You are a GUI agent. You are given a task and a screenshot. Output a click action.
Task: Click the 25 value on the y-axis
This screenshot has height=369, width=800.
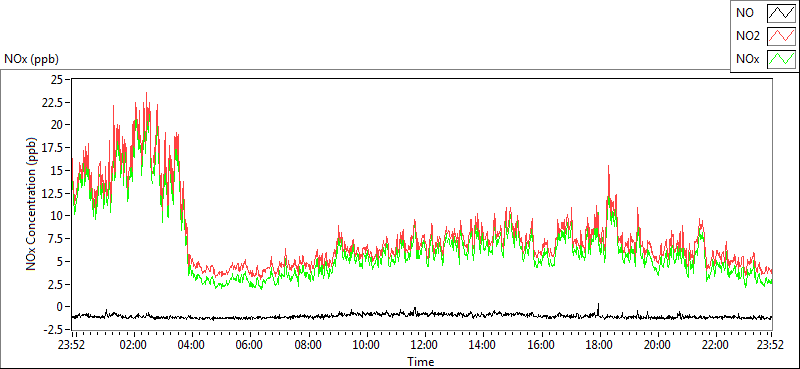pyautogui.click(x=60, y=79)
